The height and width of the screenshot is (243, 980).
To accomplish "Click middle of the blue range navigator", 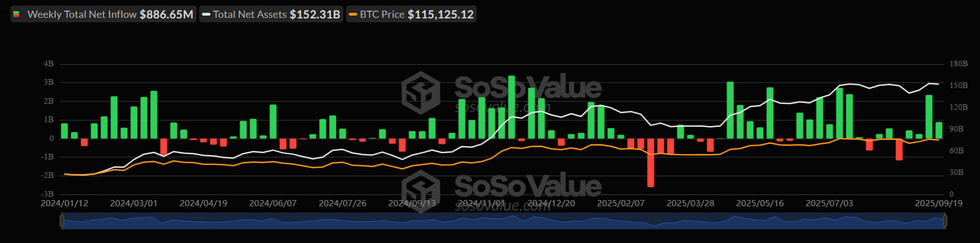I will 502,221.
